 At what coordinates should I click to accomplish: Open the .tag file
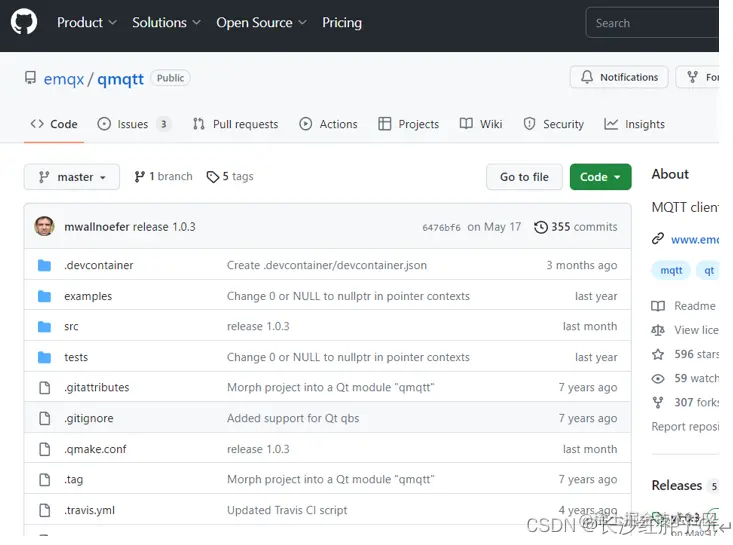[x=73, y=480]
